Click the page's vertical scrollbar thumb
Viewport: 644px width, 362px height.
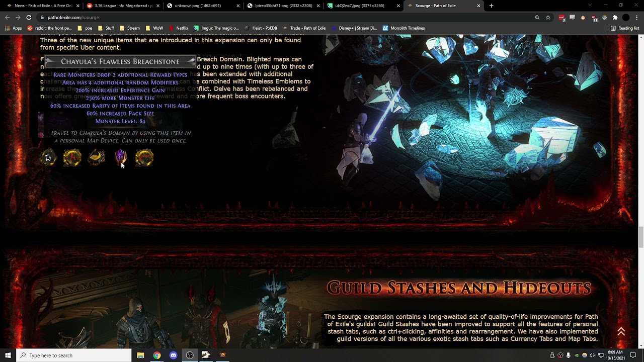[641, 237]
